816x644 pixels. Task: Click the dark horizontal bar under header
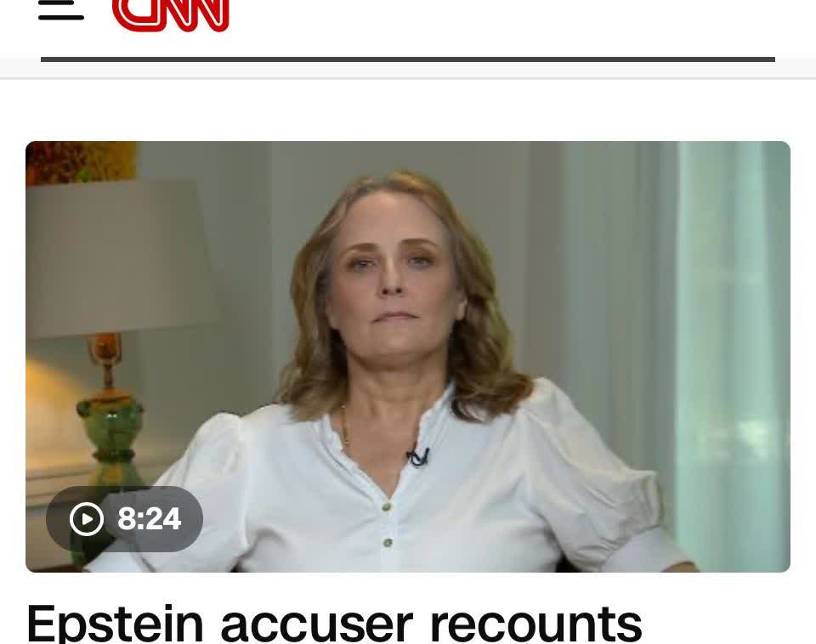408,59
